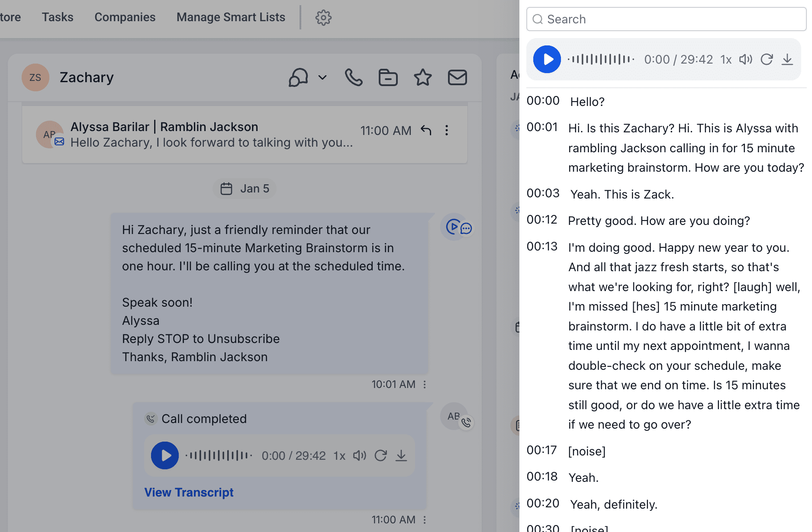The width and height of the screenshot is (812, 532).
Task: Open Manage Smart Lists tab
Action: point(231,17)
